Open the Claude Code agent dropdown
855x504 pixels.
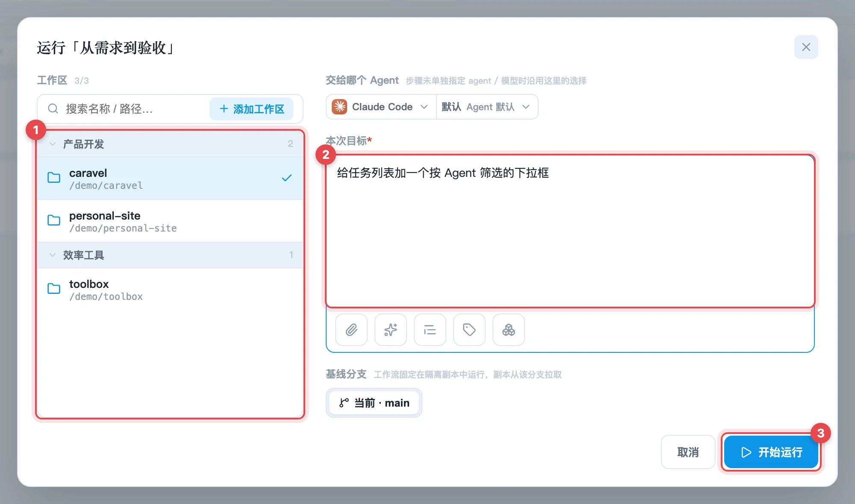(381, 107)
